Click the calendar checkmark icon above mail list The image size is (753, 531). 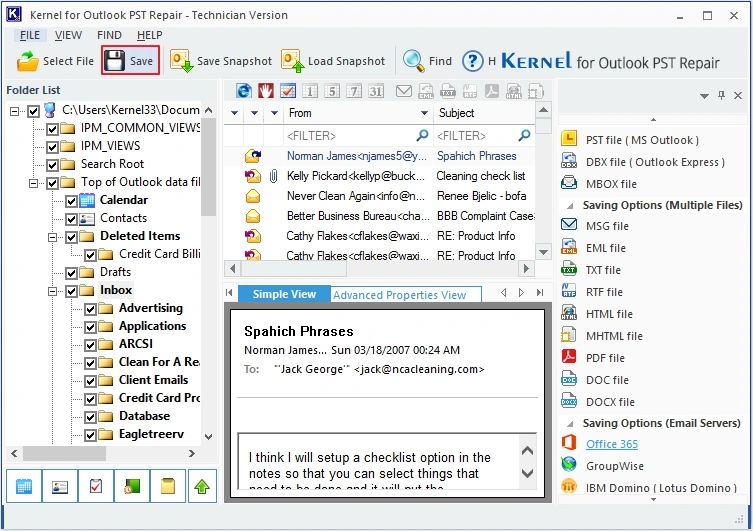coord(288,90)
